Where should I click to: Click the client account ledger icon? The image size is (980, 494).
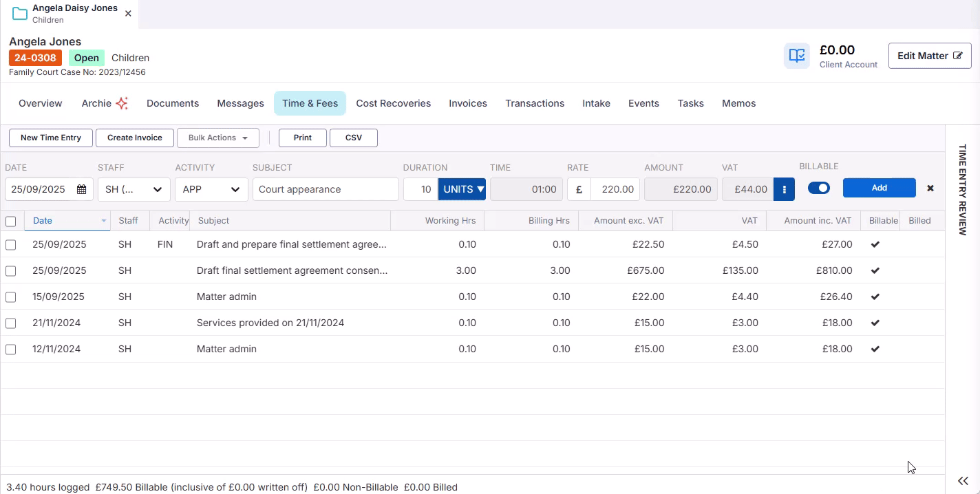click(x=797, y=56)
